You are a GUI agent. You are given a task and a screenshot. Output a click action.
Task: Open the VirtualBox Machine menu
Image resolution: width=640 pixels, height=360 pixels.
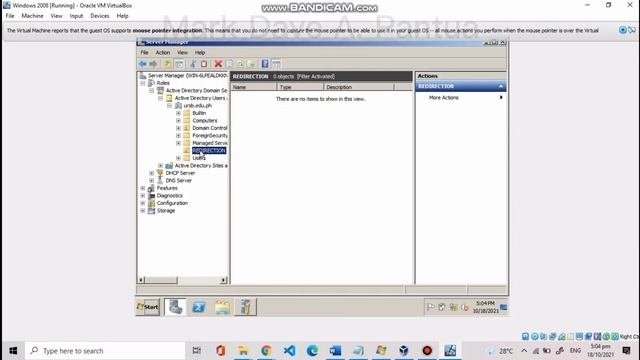32,16
